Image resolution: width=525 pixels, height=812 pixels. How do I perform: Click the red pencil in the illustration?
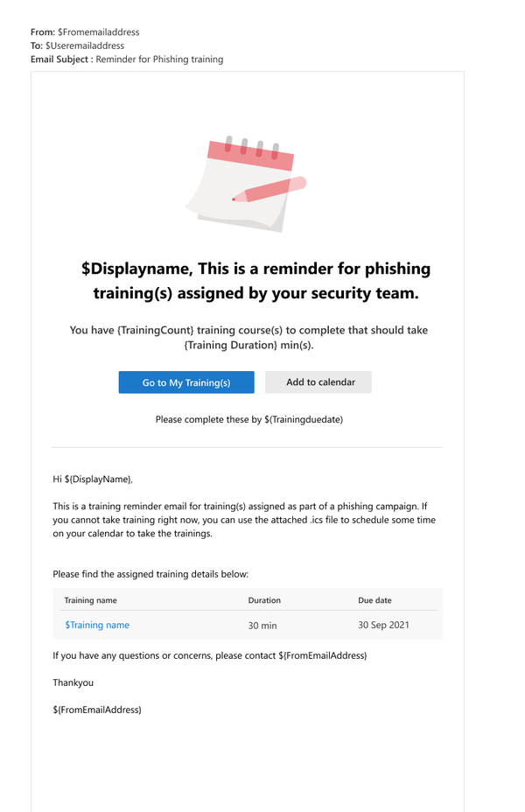269,190
